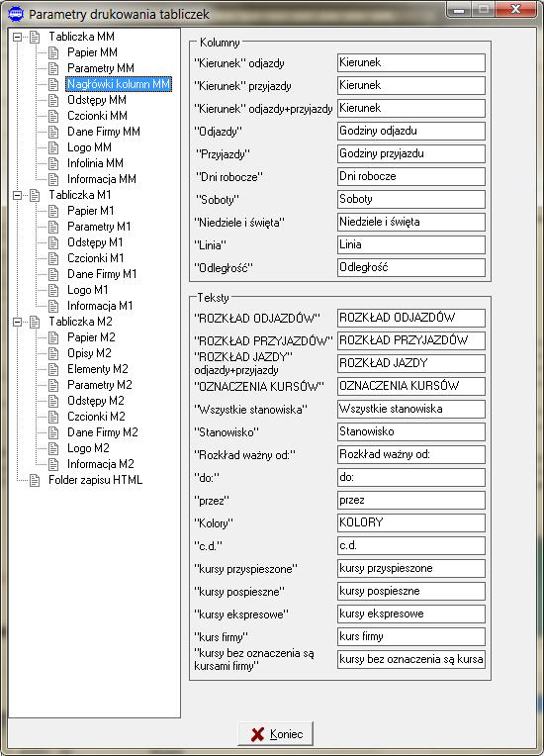This screenshot has width=544, height=756.
Task: Click the document icon of Papier M2
Action: 53,337
